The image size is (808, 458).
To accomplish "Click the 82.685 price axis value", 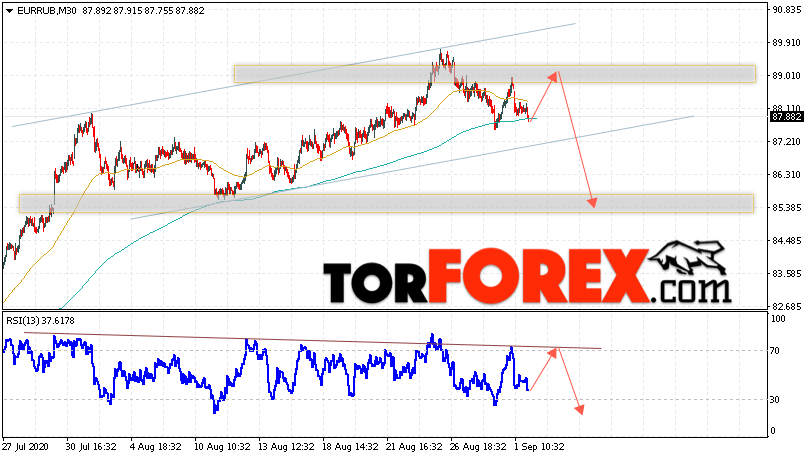I will (786, 306).
